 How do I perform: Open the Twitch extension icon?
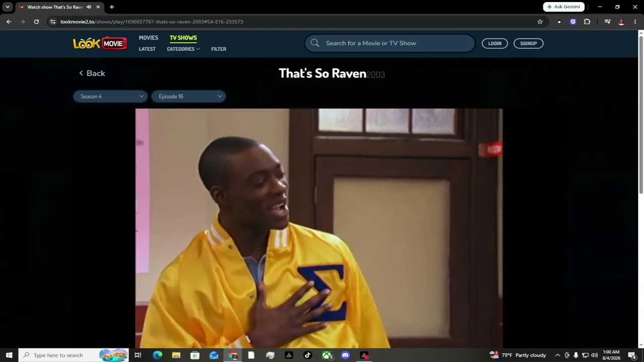(x=573, y=22)
